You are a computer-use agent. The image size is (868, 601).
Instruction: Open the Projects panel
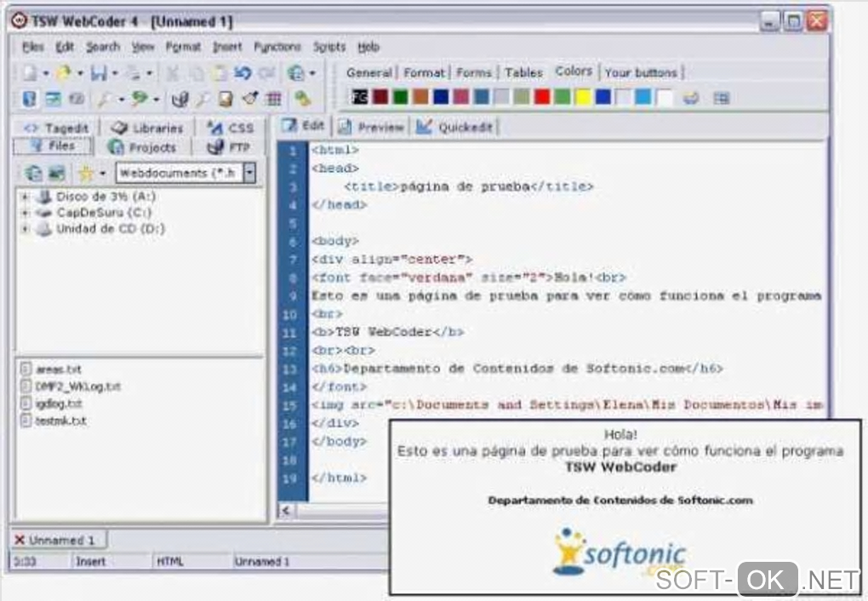point(142,147)
